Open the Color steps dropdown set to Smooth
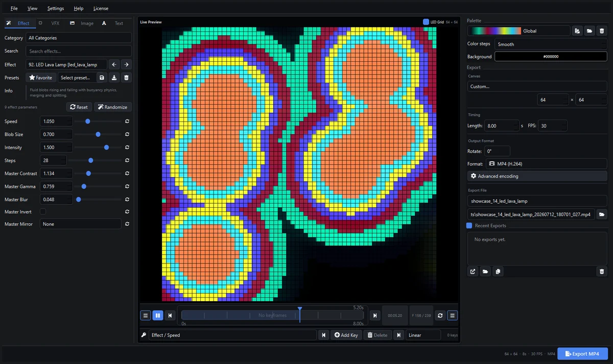Screen dimensions: 613x364 tap(551, 44)
